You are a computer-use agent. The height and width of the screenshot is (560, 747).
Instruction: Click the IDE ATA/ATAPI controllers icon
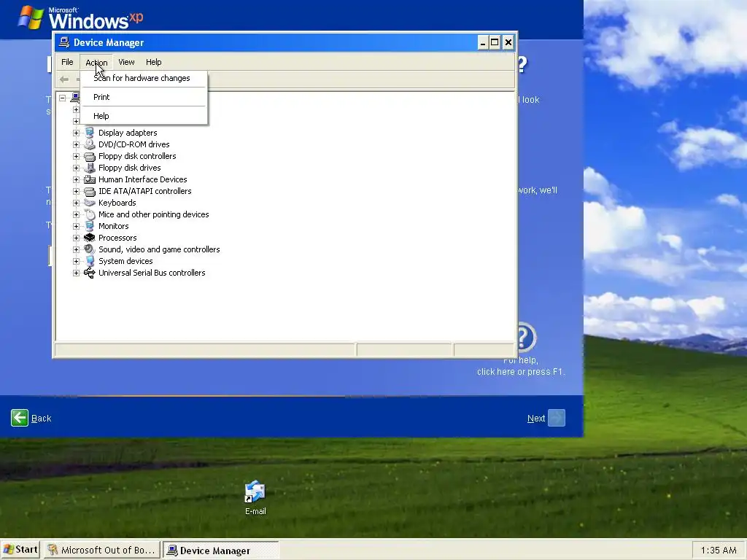(90, 192)
